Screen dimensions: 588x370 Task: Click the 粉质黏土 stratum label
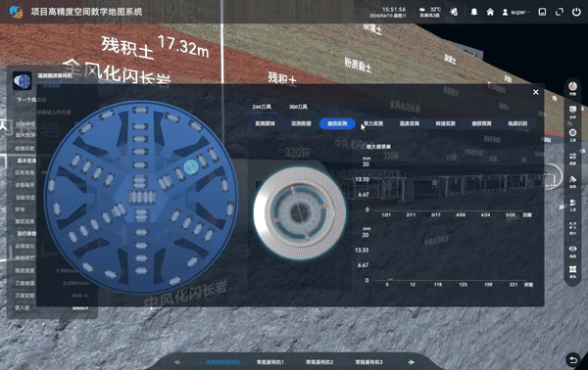pyautogui.click(x=358, y=65)
